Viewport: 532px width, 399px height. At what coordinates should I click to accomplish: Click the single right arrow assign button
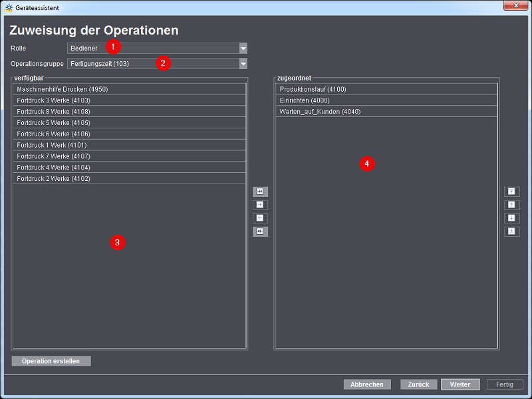pyautogui.click(x=260, y=205)
